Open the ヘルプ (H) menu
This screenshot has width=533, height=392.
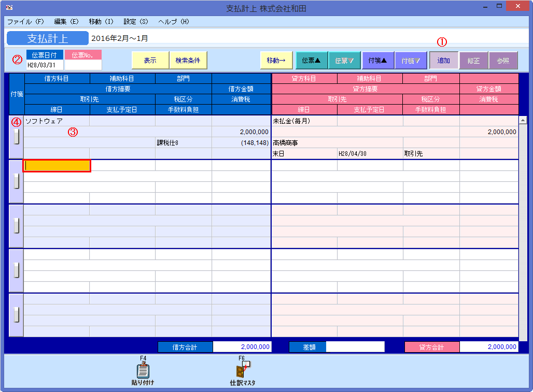point(171,22)
